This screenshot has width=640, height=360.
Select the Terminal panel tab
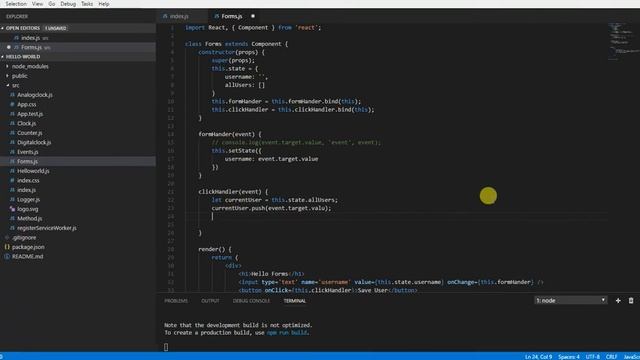tap(295, 301)
